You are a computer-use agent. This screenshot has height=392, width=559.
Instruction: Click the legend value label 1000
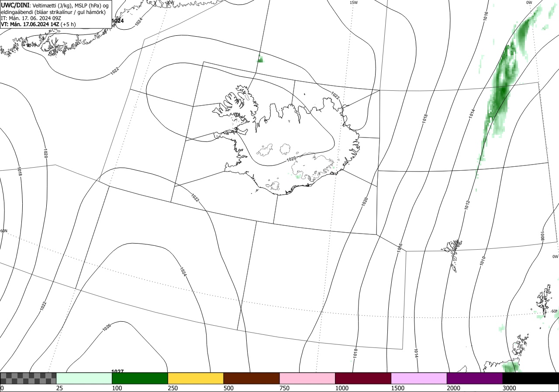[342, 388]
